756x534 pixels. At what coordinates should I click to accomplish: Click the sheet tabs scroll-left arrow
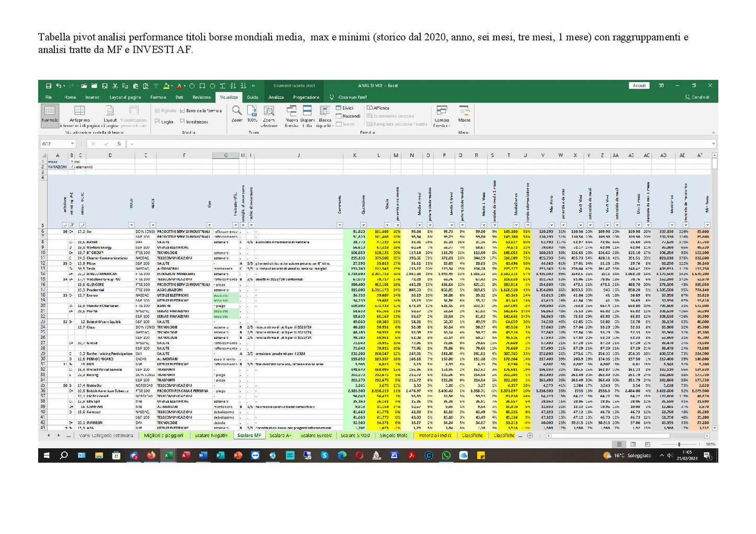coord(49,435)
